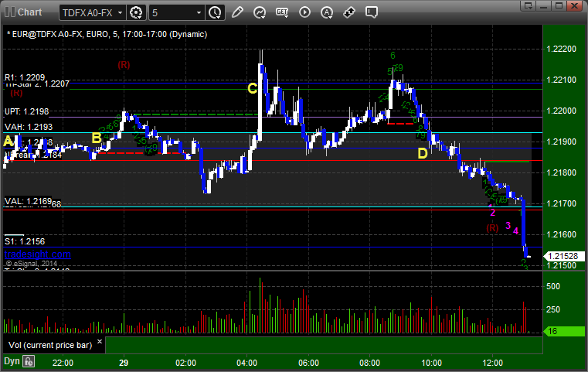Open the GET advanced studies menu
The image size is (588, 372).
282,12
